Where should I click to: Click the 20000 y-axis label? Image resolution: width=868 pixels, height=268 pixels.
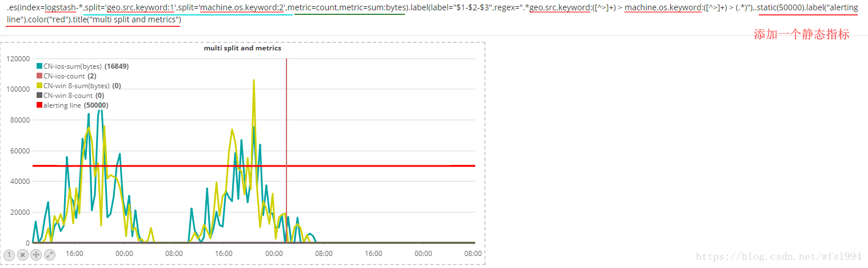click(x=20, y=212)
